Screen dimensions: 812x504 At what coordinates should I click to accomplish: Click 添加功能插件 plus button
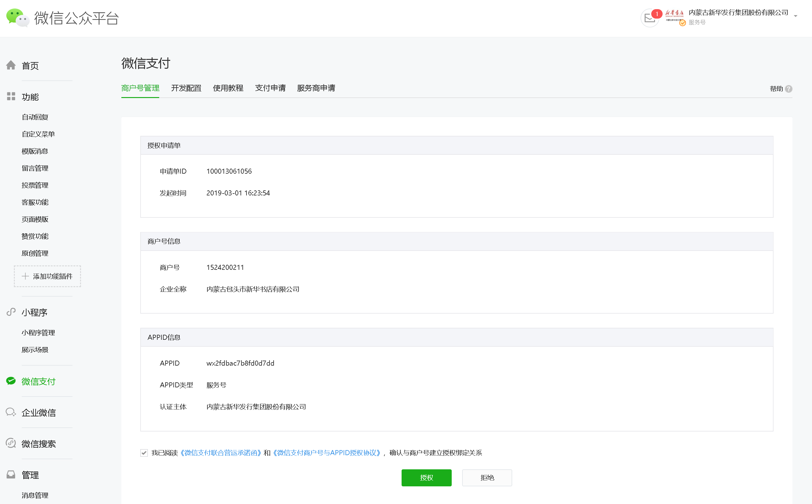pos(47,276)
